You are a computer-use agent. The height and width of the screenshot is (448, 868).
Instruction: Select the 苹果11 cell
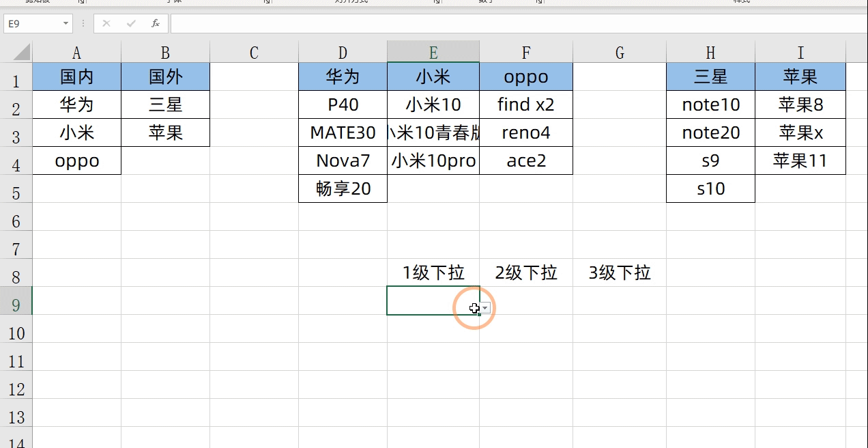coord(800,160)
